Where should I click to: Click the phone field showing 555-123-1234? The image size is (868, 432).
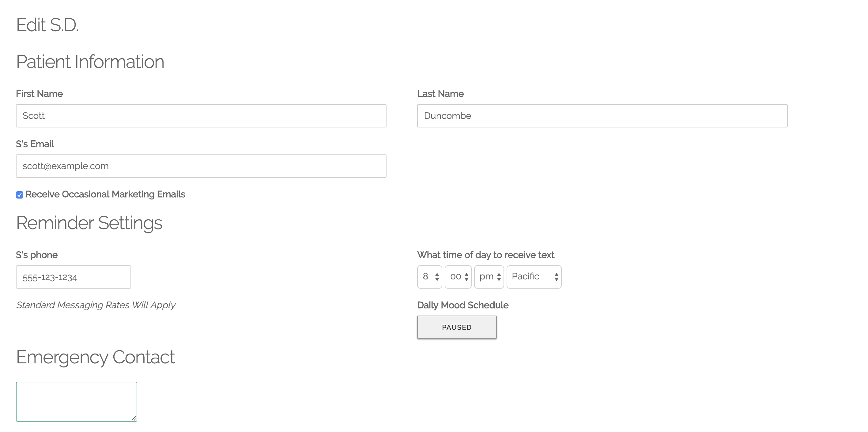click(x=73, y=277)
